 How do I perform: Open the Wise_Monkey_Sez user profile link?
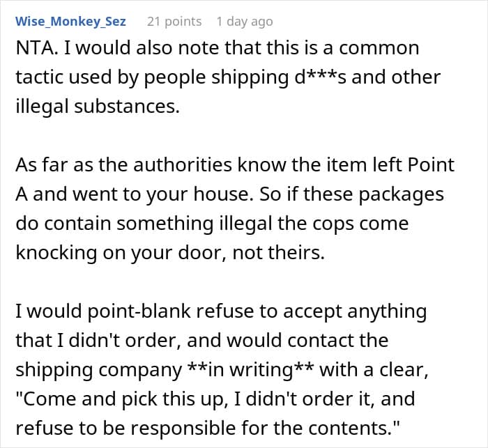[70, 22]
